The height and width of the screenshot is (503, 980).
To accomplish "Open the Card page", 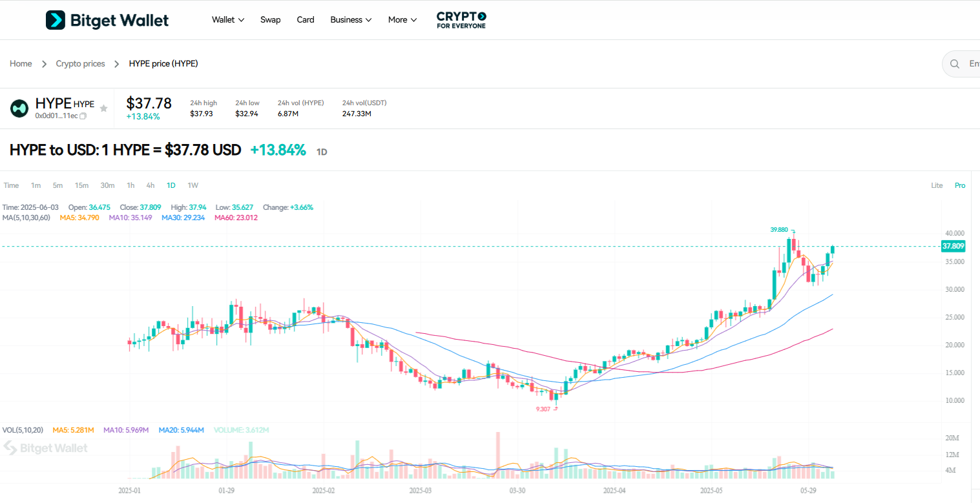I will (x=306, y=20).
